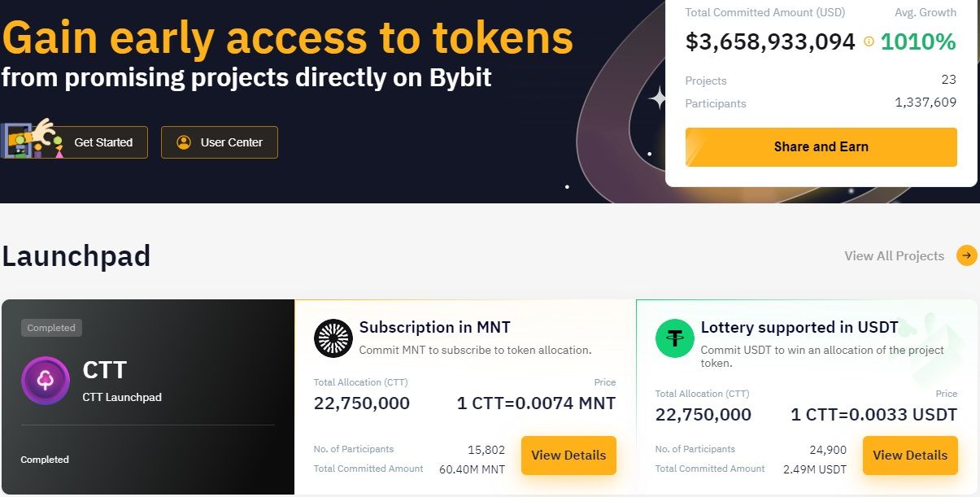Click the info icon beside total committed amount
Screen dimensions: 980x497
point(869,41)
